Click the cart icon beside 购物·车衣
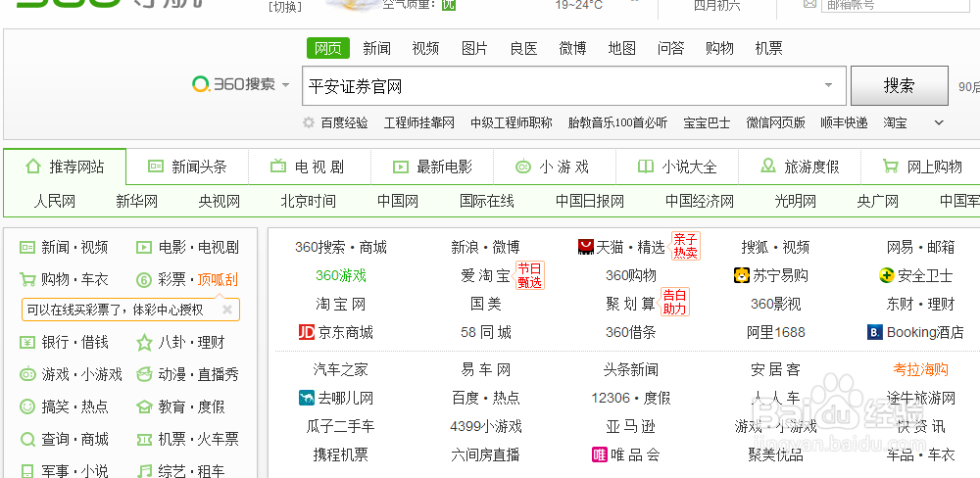The height and width of the screenshot is (478, 980). click(x=27, y=279)
